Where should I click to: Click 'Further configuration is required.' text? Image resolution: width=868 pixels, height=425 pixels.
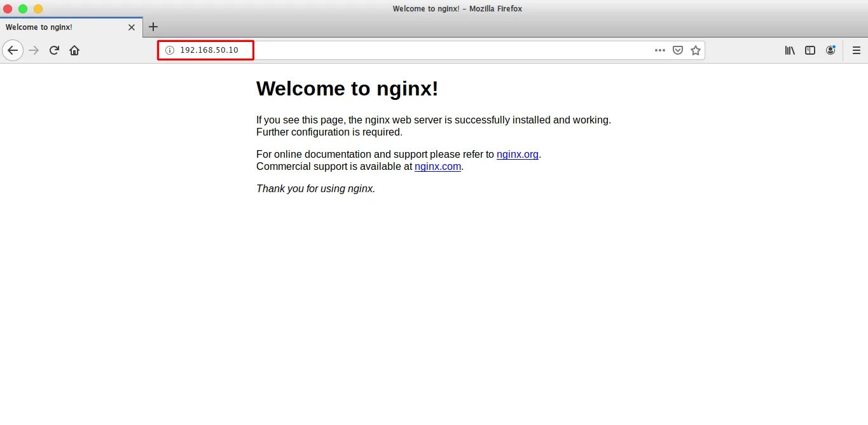(329, 132)
